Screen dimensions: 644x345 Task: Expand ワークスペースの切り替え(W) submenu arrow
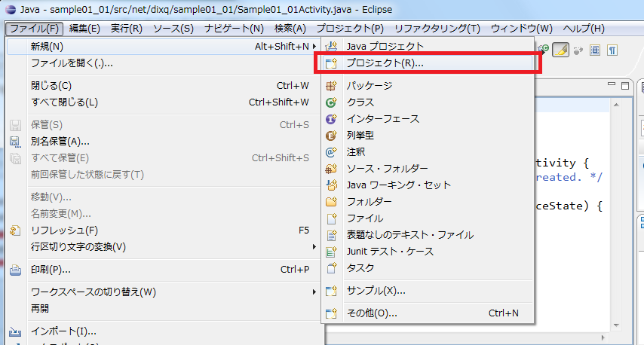[x=314, y=292]
